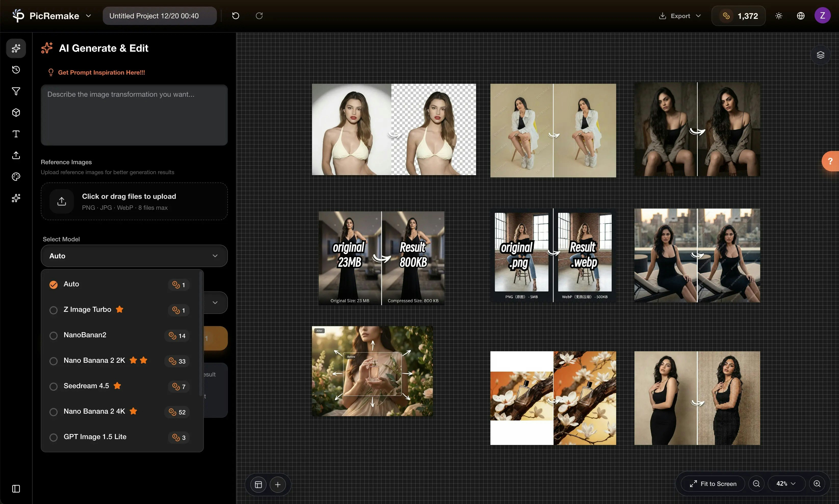Open the Export dropdown menu

point(680,16)
